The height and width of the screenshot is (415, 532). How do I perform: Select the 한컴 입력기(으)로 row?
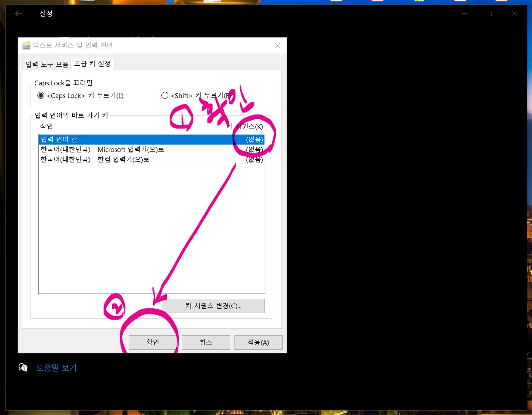[x=151, y=159]
